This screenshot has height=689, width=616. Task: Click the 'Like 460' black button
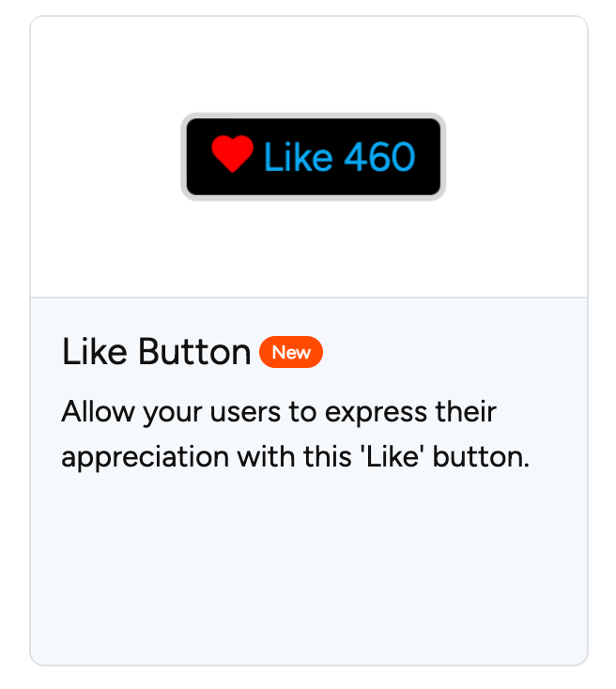314,157
